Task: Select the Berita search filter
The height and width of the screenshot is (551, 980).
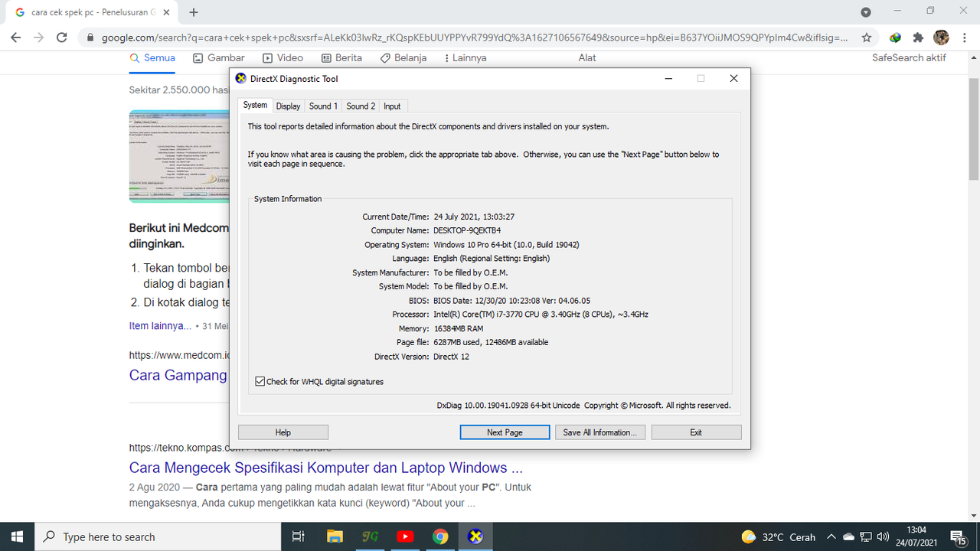Action: pos(341,58)
